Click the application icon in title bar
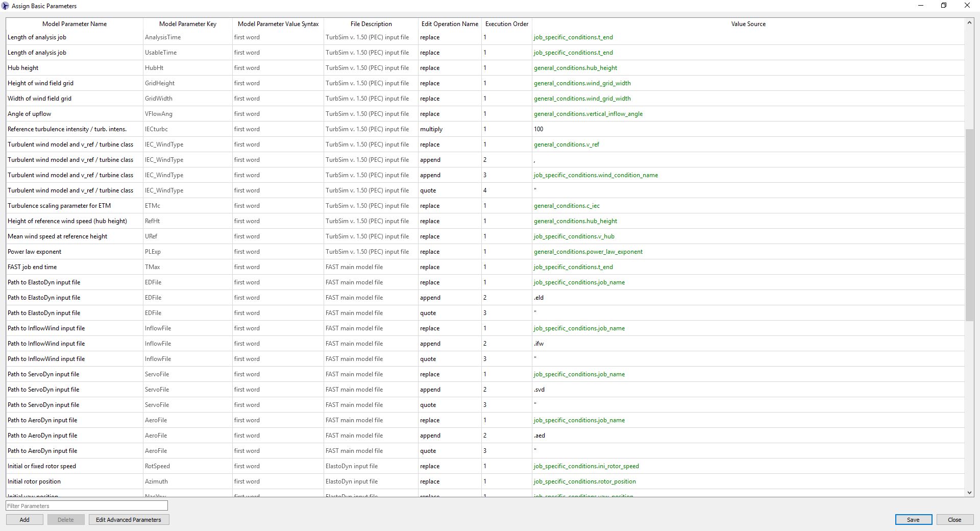The image size is (980, 531). click(x=6, y=6)
